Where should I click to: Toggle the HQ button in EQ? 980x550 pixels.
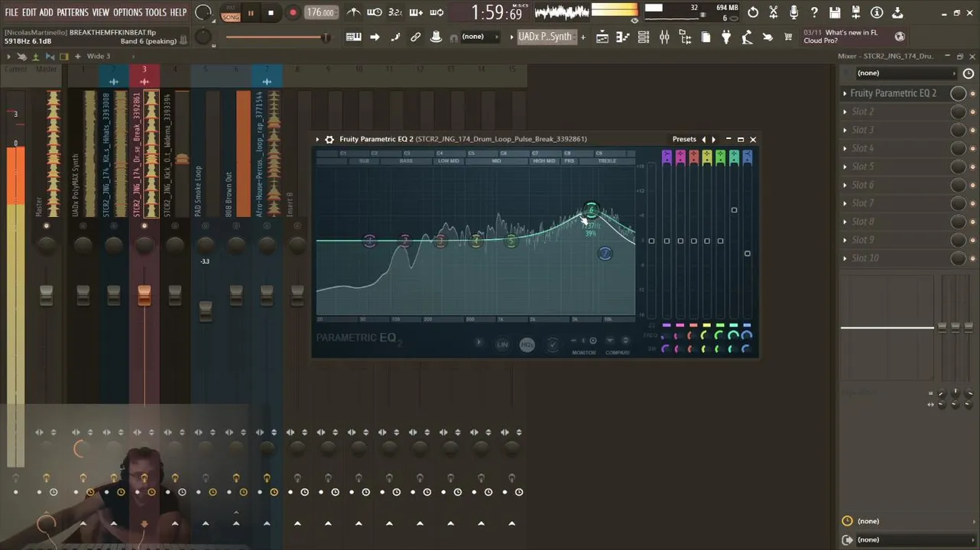pyautogui.click(x=527, y=345)
